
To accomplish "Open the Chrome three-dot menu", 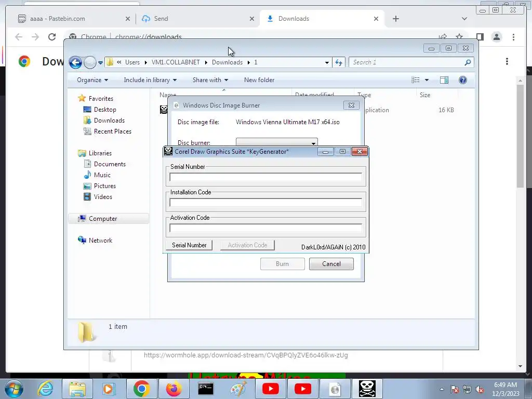I will coord(513,37).
